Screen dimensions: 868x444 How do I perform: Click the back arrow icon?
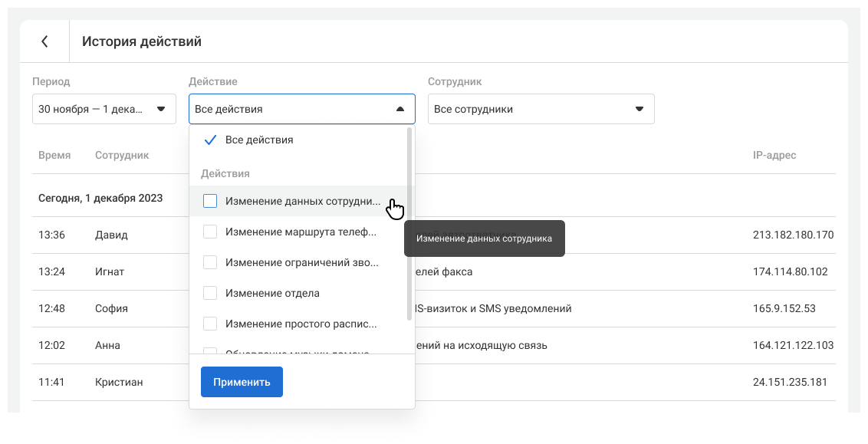44,41
